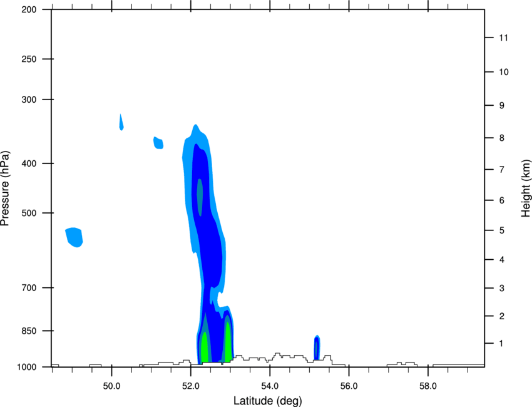
Task: Click the 1 km height label
Action: (501, 344)
